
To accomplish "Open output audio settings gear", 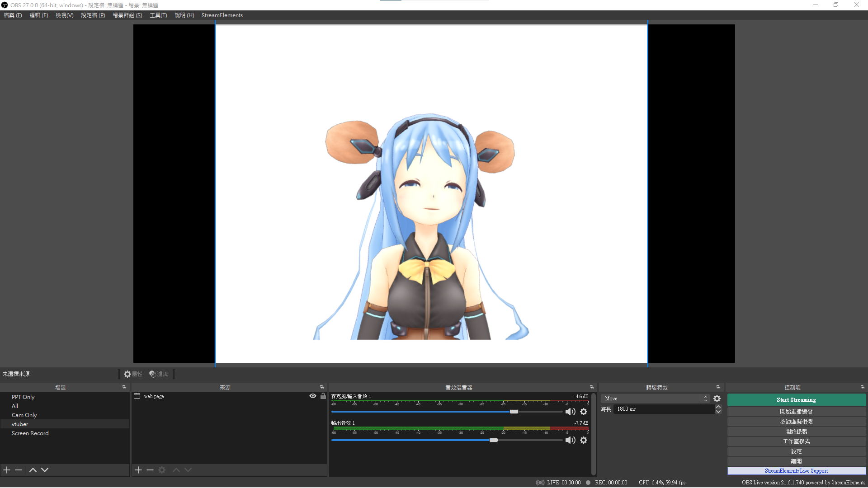I will (584, 440).
